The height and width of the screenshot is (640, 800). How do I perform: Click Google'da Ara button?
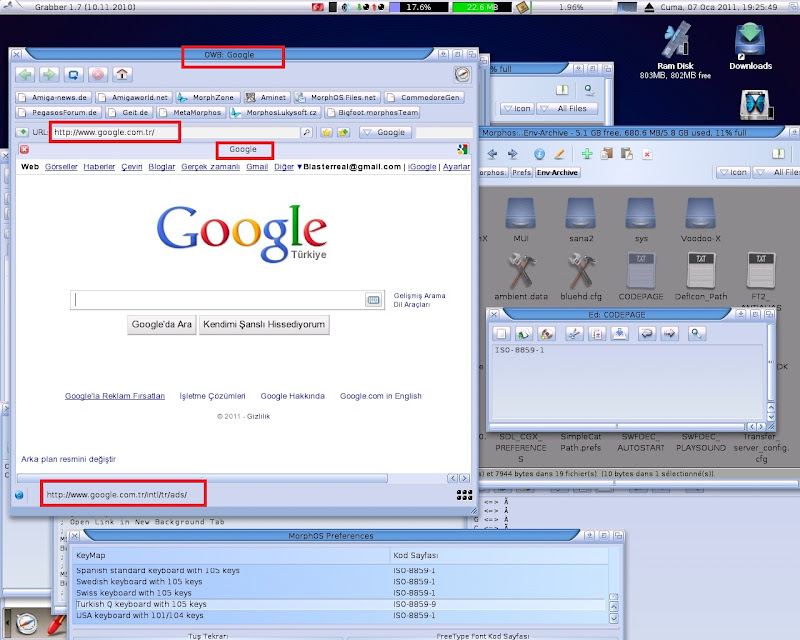(x=161, y=325)
